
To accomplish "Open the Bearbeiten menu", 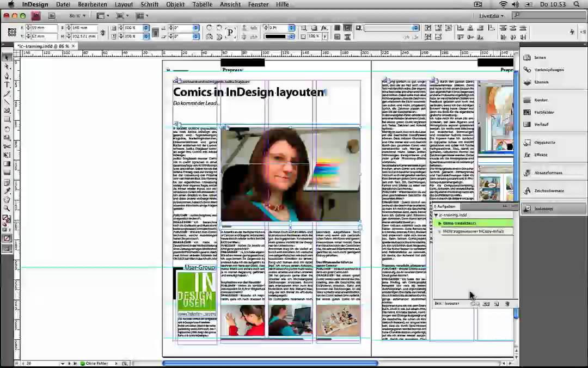I will (x=92, y=4).
